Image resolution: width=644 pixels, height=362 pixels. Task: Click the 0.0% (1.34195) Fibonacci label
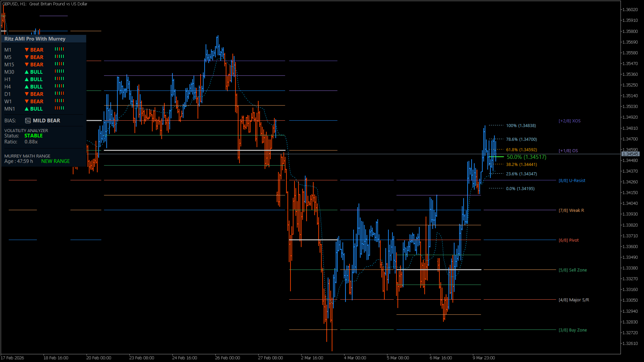(520, 189)
